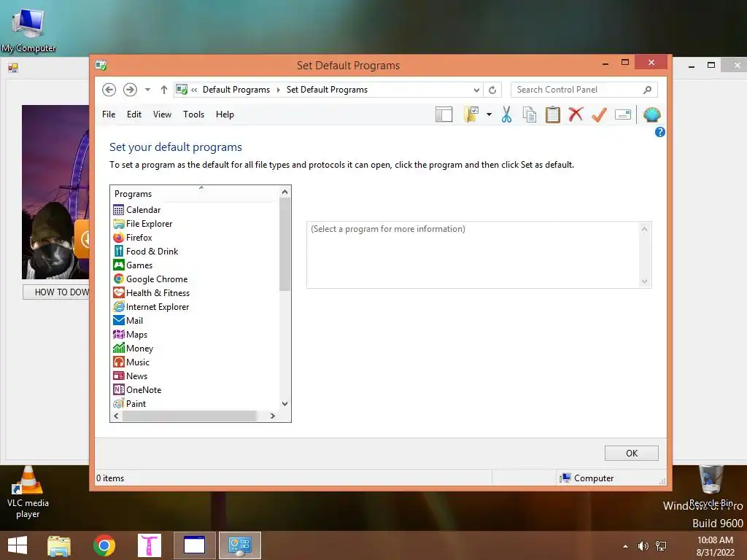The width and height of the screenshot is (747, 560).
Task: Click the Calendar program icon
Action: pos(119,210)
